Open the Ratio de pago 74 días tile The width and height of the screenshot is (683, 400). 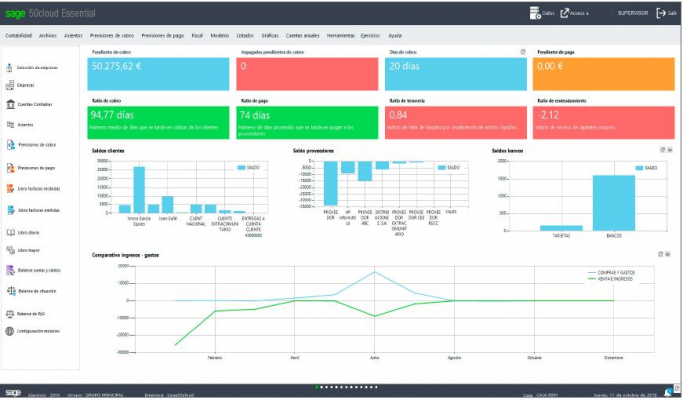tap(307, 123)
